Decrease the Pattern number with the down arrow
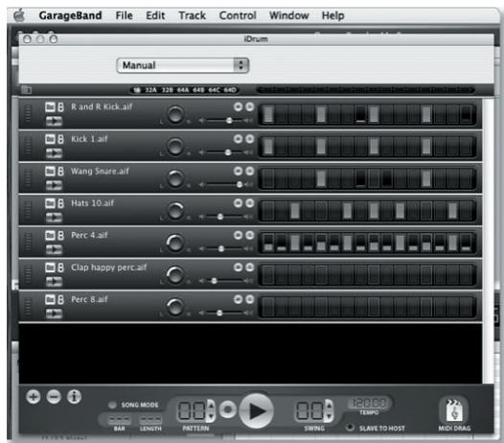The height and width of the screenshot is (443, 504). point(211,415)
